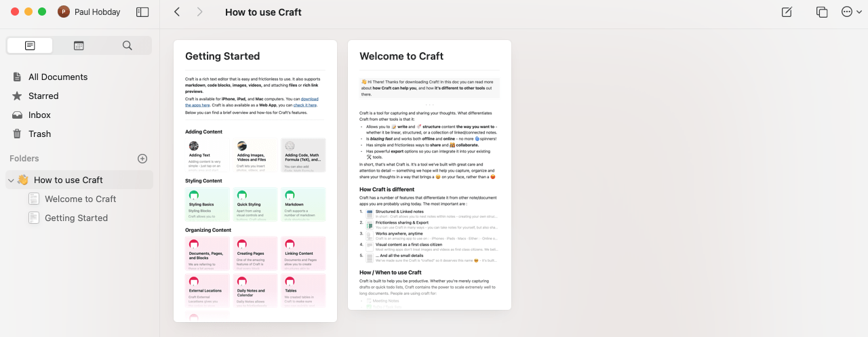Click the Paul Hobday account avatar
Viewport: 868px width, 337px height.
[64, 12]
